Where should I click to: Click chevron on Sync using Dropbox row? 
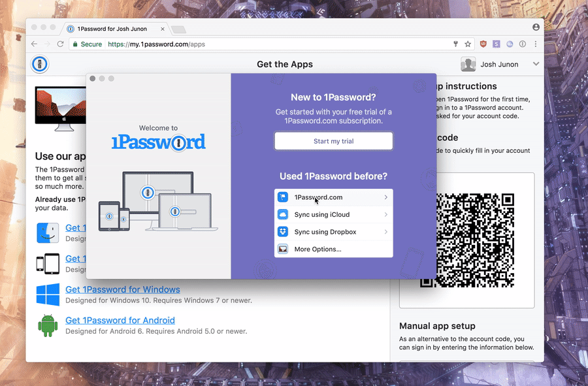386,232
